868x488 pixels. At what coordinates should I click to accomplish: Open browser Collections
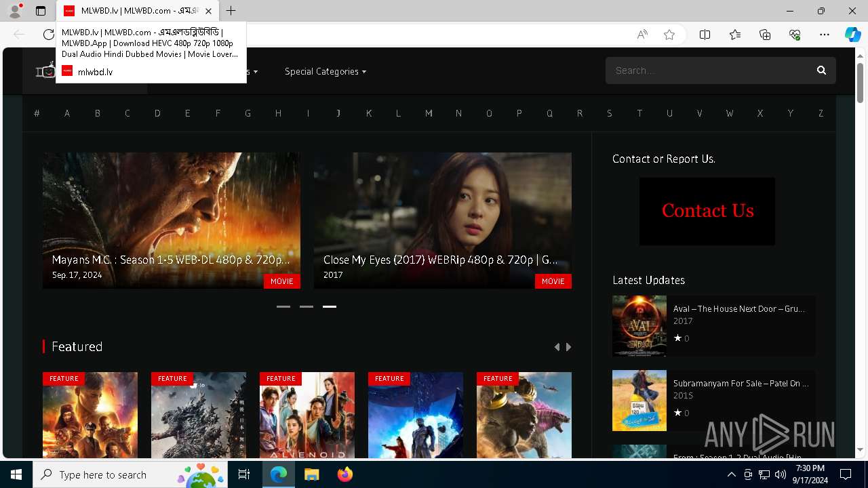click(x=765, y=35)
